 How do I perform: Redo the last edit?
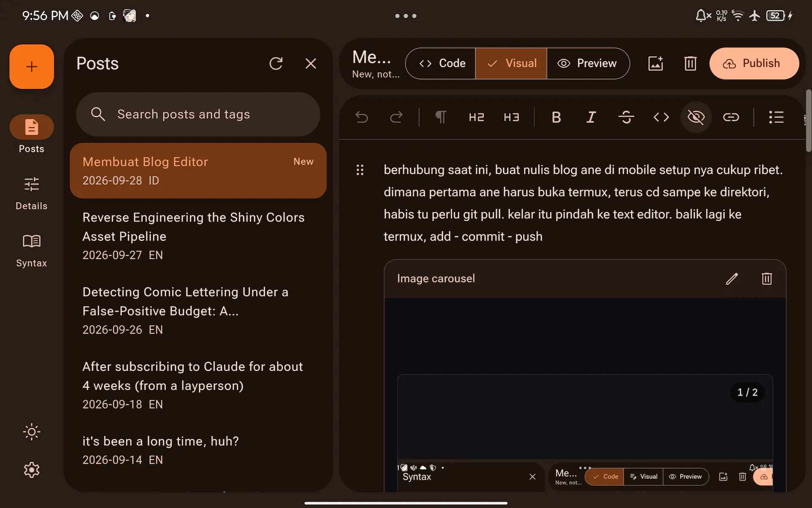pyautogui.click(x=396, y=117)
